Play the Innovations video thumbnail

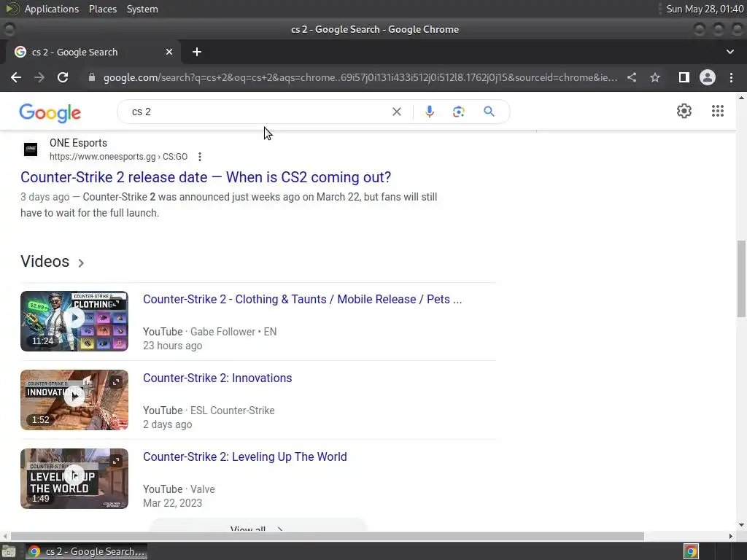74,400
